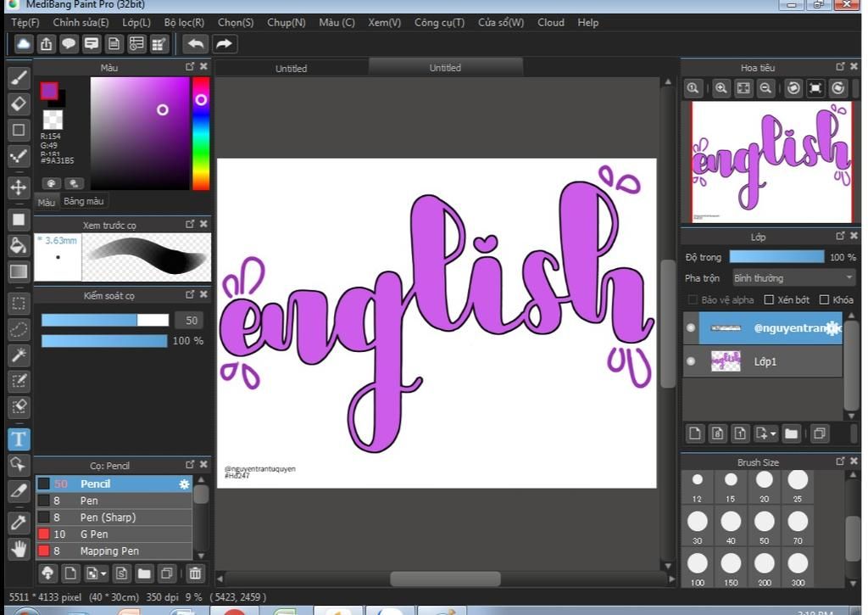Open the Chọn(S) menu
The height and width of the screenshot is (615, 868).
(x=236, y=23)
